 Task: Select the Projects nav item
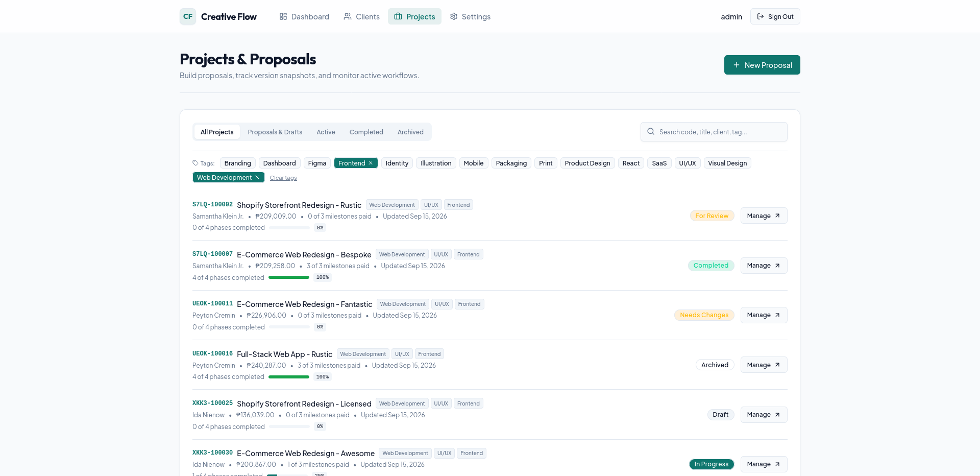(414, 16)
